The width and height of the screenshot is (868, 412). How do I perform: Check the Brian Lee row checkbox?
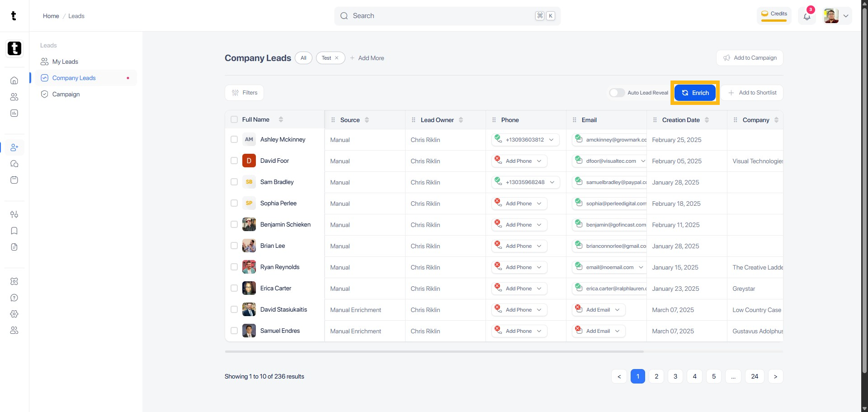click(x=234, y=246)
